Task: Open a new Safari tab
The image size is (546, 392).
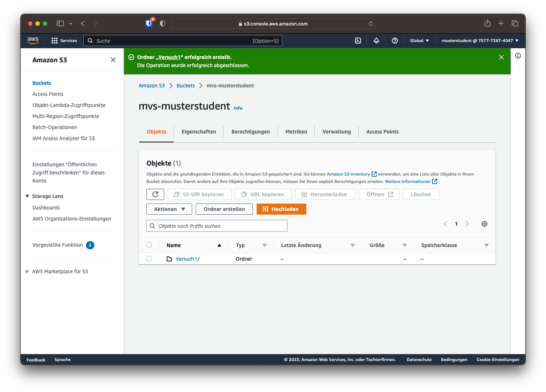Action: coord(501,24)
